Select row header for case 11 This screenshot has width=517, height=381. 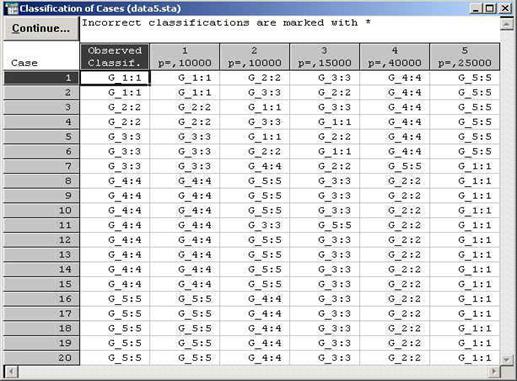pos(41,225)
